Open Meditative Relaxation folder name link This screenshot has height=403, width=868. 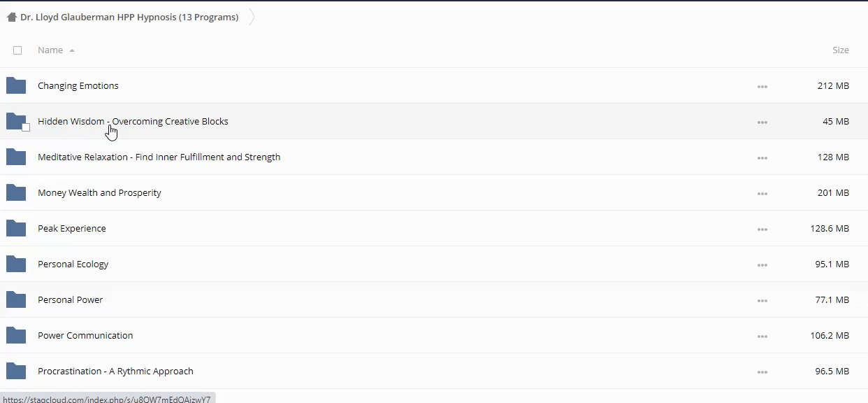(x=159, y=157)
